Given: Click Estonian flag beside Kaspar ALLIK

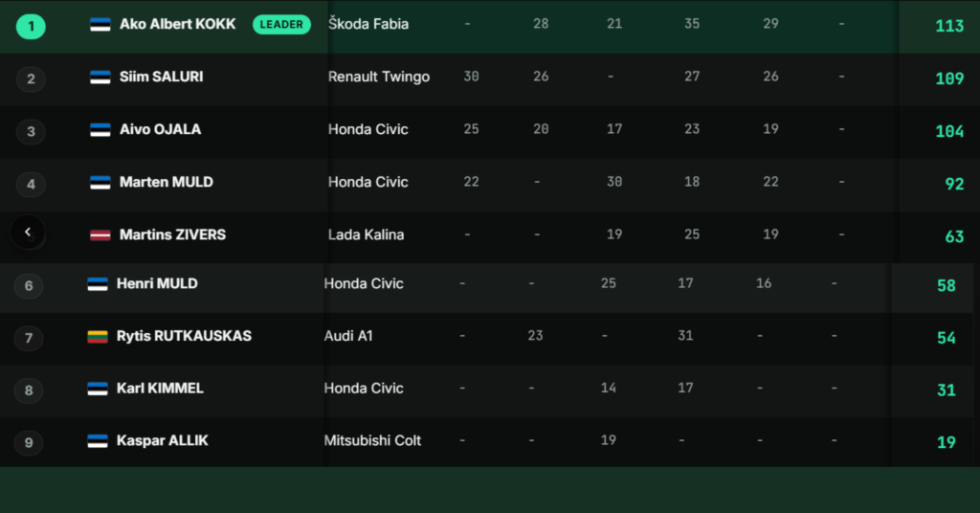Looking at the screenshot, I should (98, 441).
